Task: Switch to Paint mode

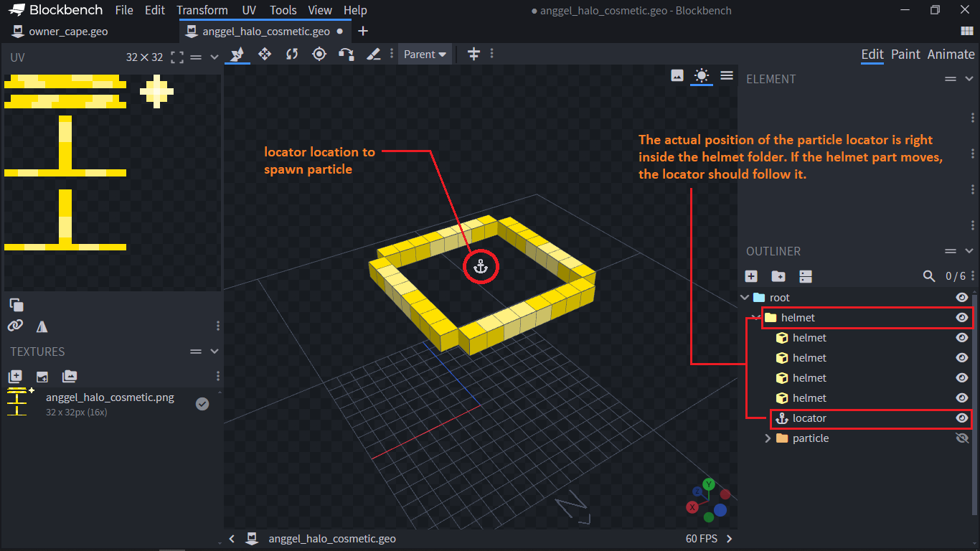Action: [905, 55]
